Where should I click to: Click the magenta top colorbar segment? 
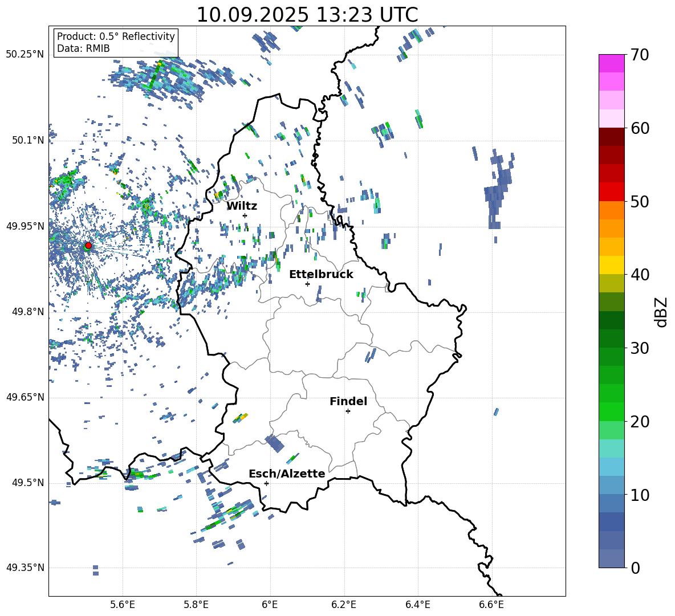click(612, 63)
